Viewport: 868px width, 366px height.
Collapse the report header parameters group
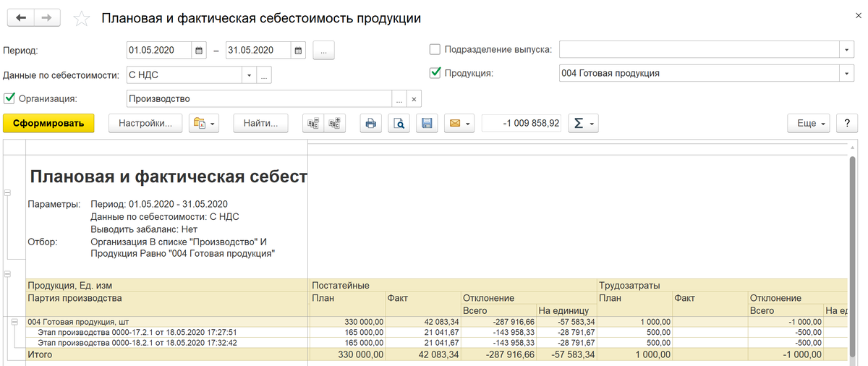click(x=8, y=193)
